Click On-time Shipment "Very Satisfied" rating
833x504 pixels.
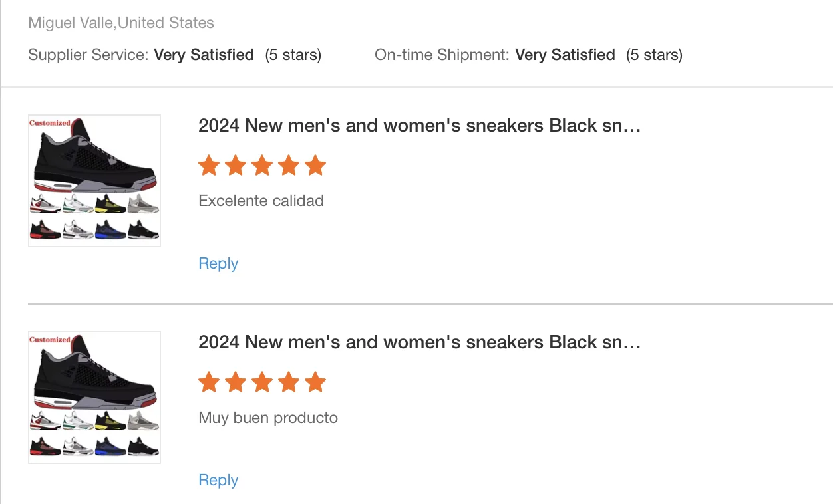point(565,55)
